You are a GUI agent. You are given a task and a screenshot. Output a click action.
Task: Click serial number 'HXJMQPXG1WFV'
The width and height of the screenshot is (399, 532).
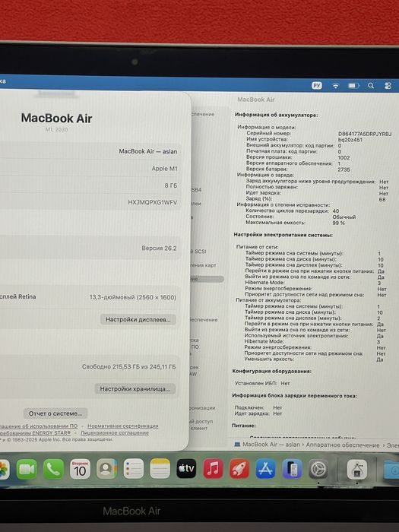[x=152, y=202]
